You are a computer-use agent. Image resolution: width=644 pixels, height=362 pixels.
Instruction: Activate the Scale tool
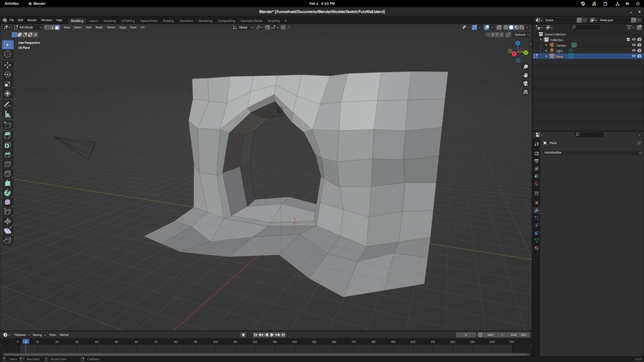(8, 84)
